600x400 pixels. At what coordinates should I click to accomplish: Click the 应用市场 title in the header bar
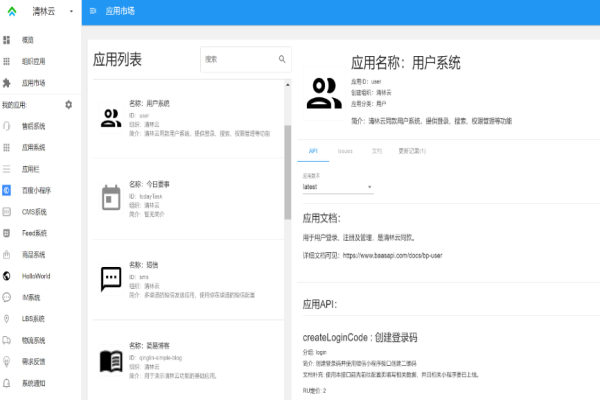120,11
